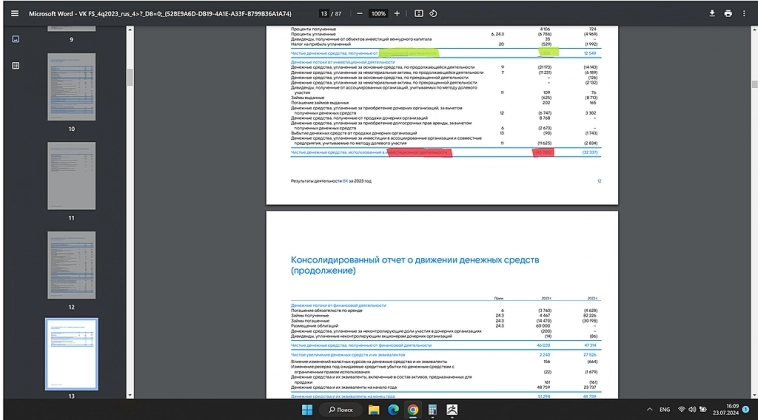Select the page 11 thumbnail

[x=71, y=175]
